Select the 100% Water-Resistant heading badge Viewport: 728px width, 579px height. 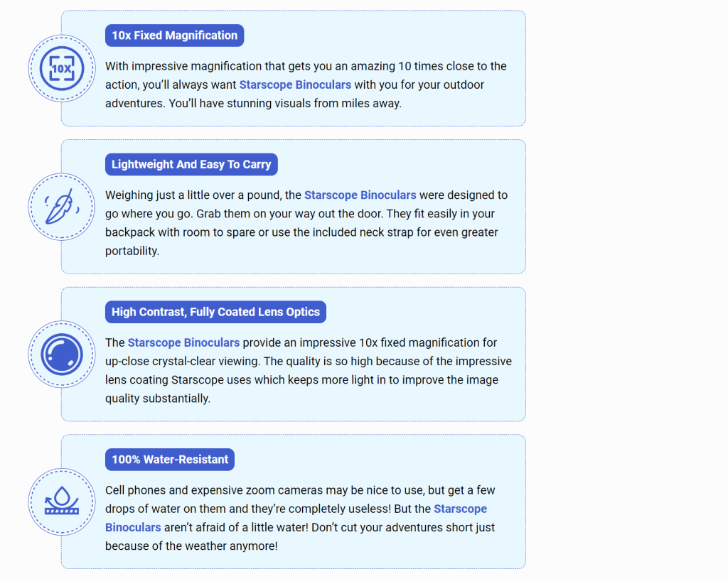(170, 460)
